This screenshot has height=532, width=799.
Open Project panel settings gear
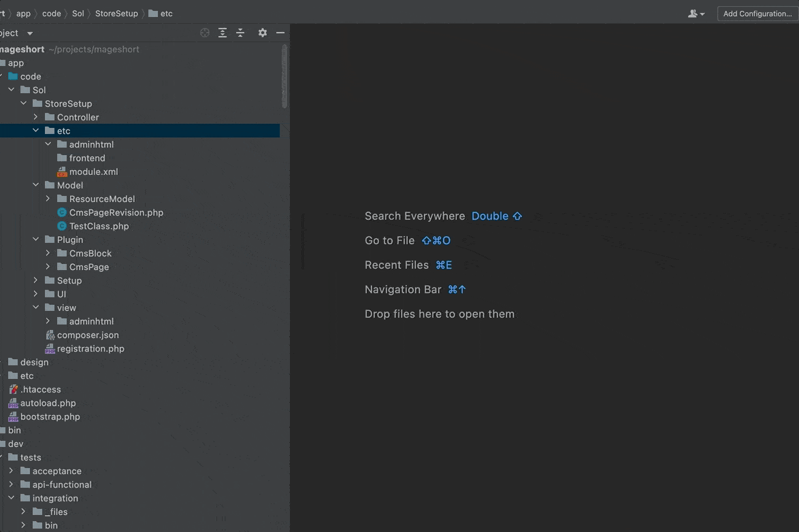click(262, 33)
